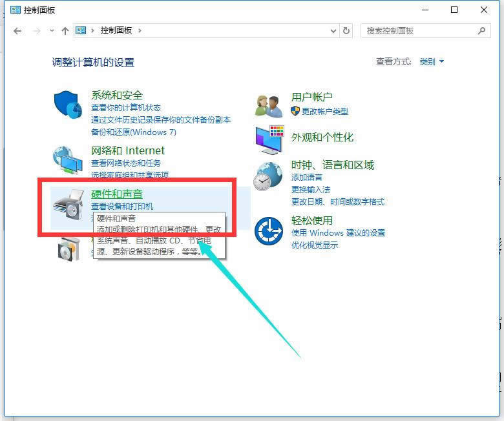The image size is (504, 421).
Task: Click the Hardware and Sound printer icon
Action: pos(68,205)
